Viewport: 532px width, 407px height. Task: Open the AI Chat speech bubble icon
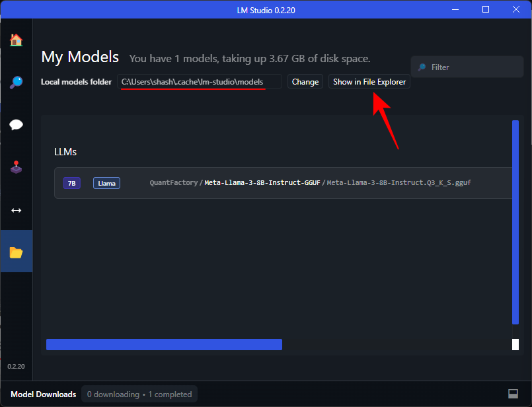tap(16, 125)
